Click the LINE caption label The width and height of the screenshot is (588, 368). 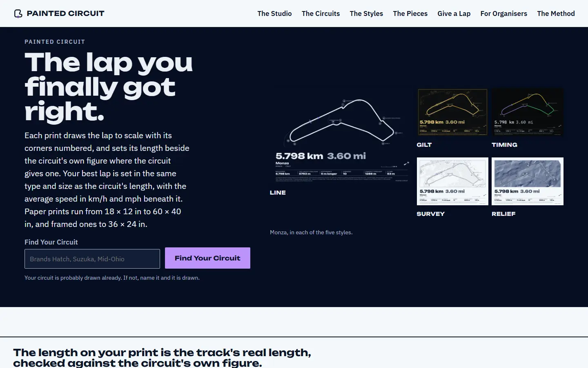(278, 193)
